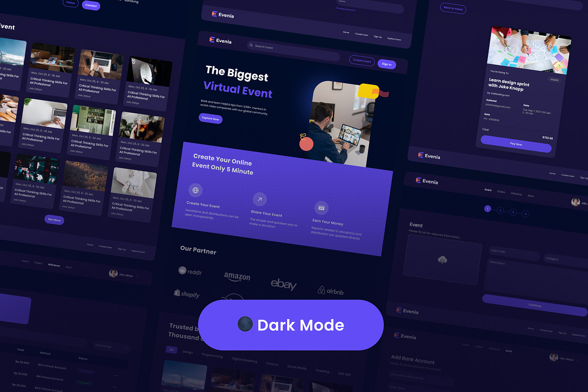This screenshot has height=392, width=588.
Task: Click Jalu detya avatar on Withdraw page
Action: (x=113, y=273)
